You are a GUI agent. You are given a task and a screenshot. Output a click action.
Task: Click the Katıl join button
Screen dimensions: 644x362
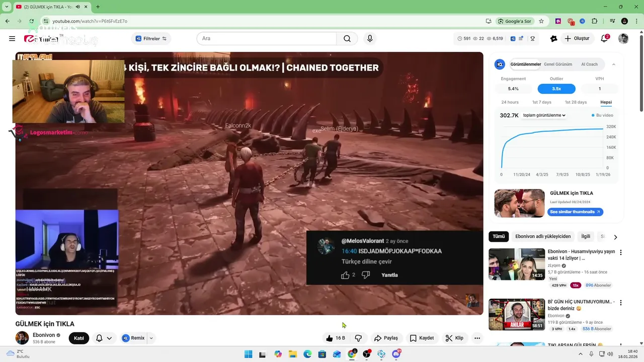coord(79,338)
